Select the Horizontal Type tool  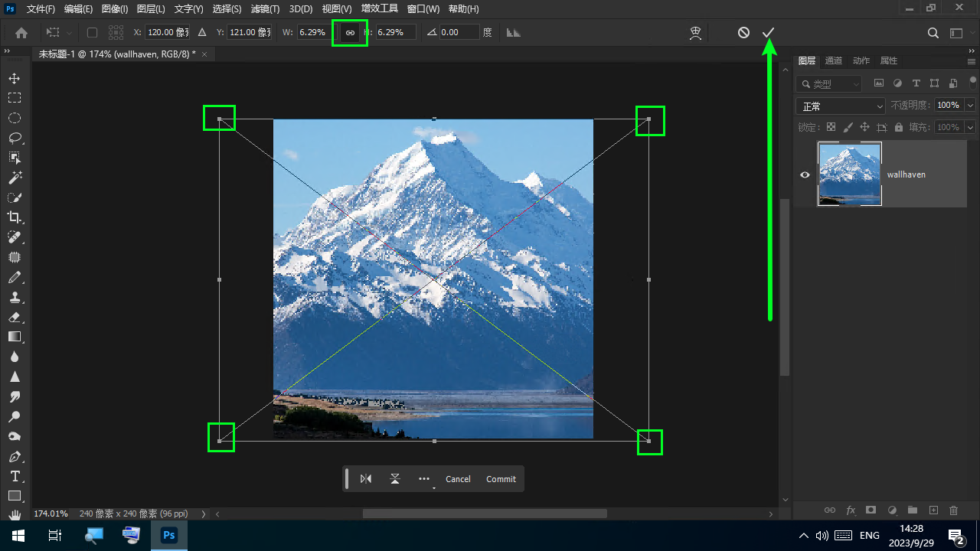[x=15, y=476]
